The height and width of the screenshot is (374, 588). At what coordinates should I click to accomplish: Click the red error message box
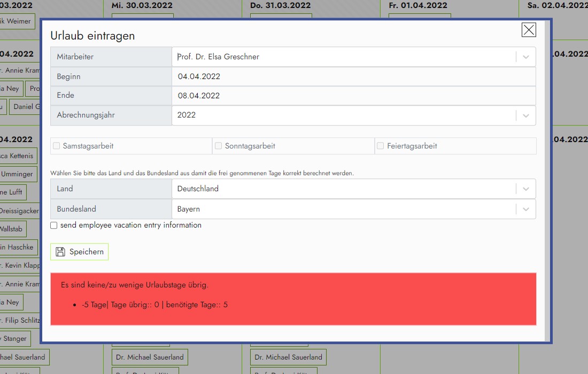click(293, 299)
